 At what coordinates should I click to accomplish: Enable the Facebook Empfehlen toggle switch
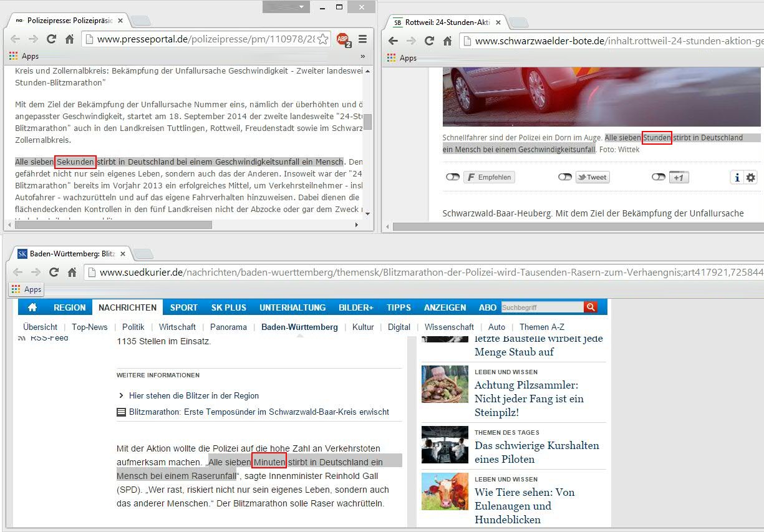point(452,177)
